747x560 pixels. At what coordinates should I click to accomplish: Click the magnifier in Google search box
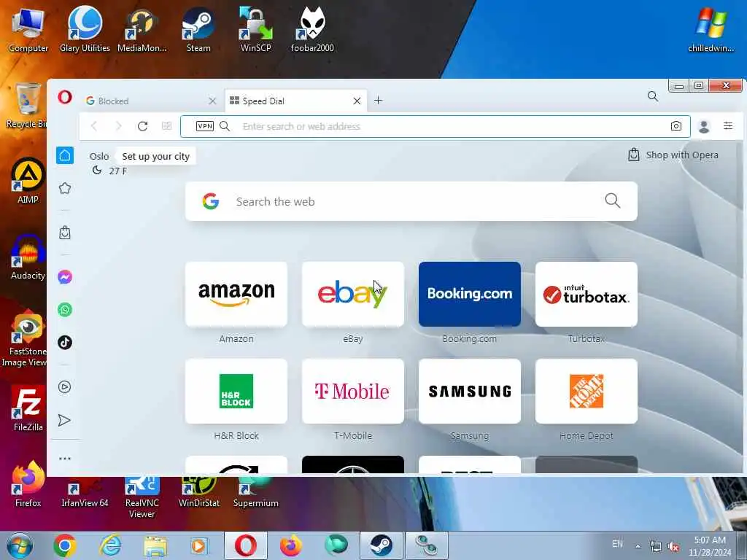[612, 201]
